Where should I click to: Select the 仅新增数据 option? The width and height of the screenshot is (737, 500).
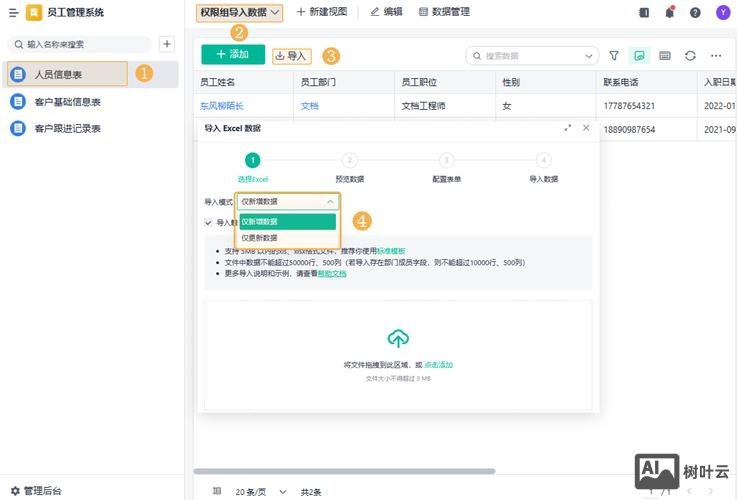coord(288,222)
